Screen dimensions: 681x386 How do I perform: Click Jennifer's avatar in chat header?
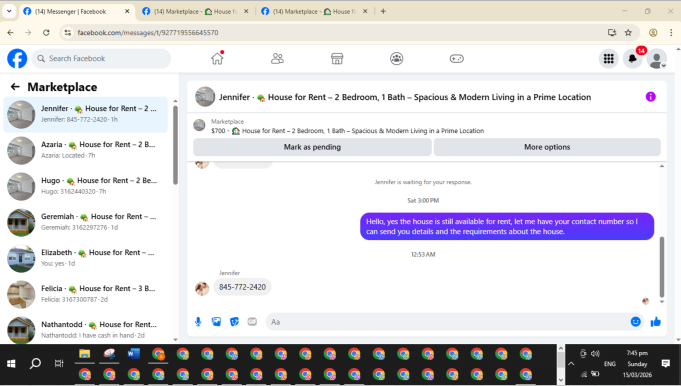pyautogui.click(x=205, y=96)
